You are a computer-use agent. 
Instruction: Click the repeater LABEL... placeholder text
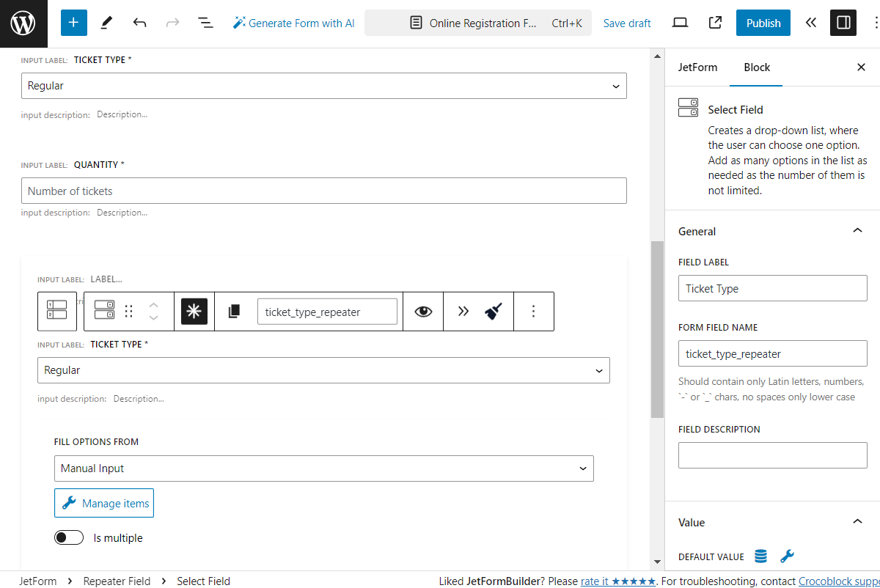click(x=106, y=279)
